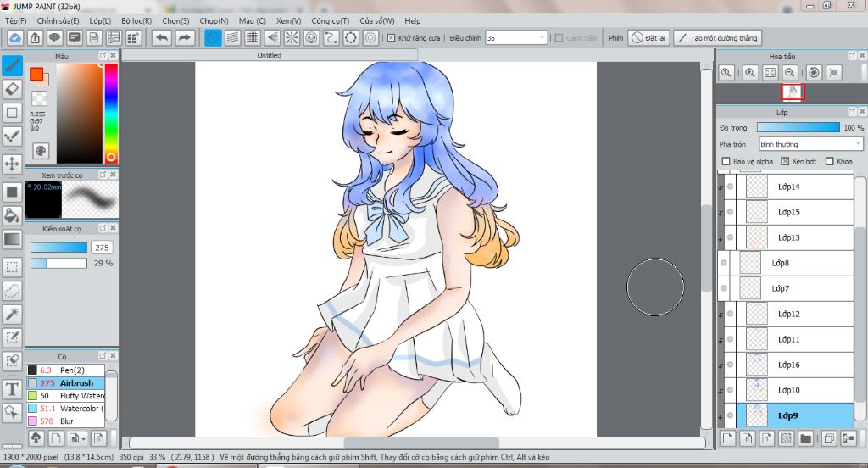Screen dimensions: 868x468
Task: Select the Magic Wand tool
Action: point(12,314)
